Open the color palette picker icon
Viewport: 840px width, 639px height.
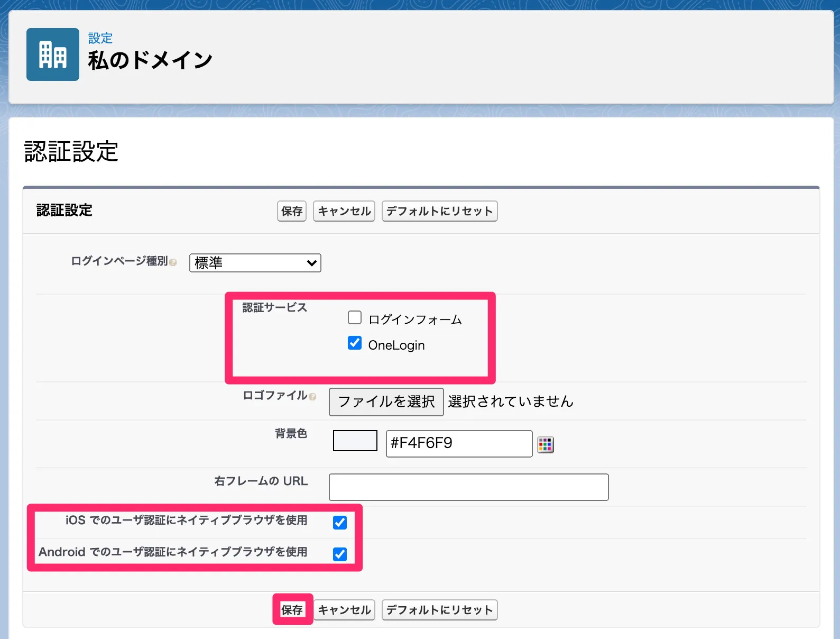point(545,444)
